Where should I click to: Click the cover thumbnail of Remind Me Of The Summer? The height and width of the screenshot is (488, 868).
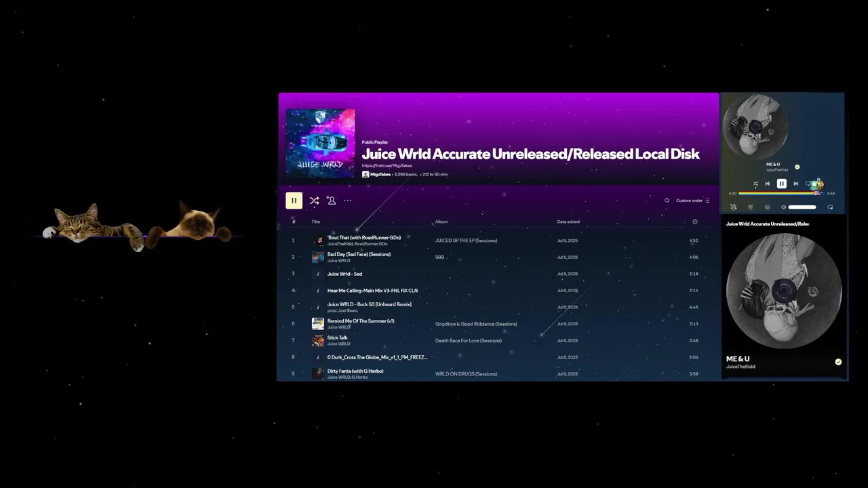click(317, 323)
